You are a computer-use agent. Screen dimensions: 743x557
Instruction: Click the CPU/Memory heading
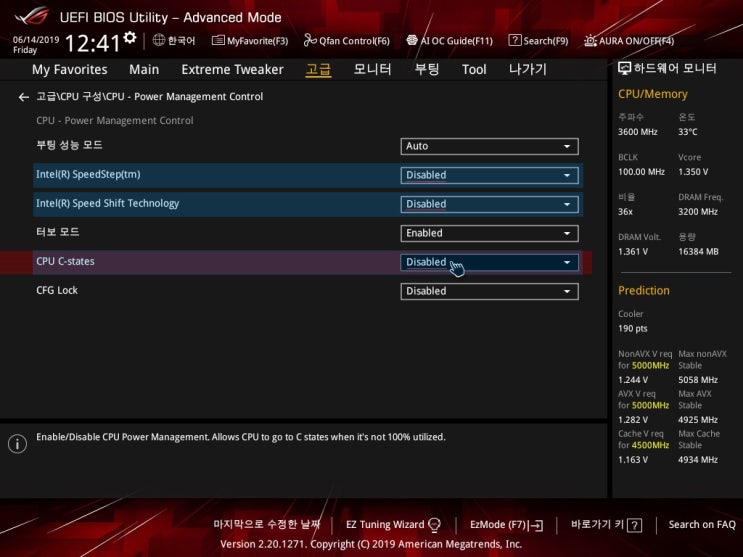(652, 94)
